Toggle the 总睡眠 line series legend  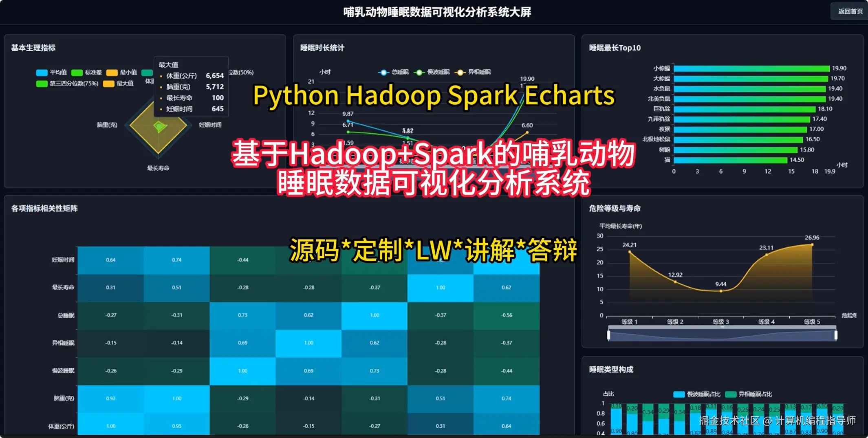(393, 72)
